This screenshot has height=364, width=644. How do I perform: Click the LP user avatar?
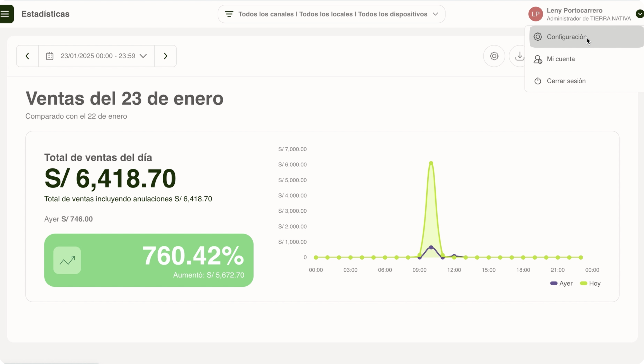tap(535, 14)
